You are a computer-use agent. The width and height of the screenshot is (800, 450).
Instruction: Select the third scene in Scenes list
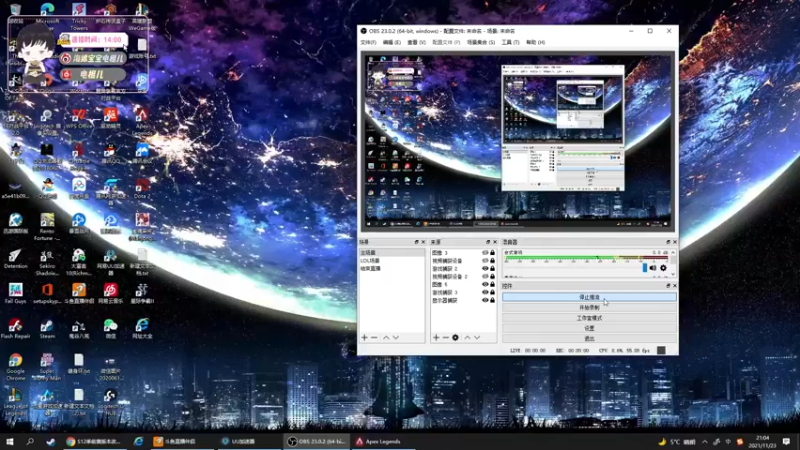pyautogui.click(x=392, y=268)
